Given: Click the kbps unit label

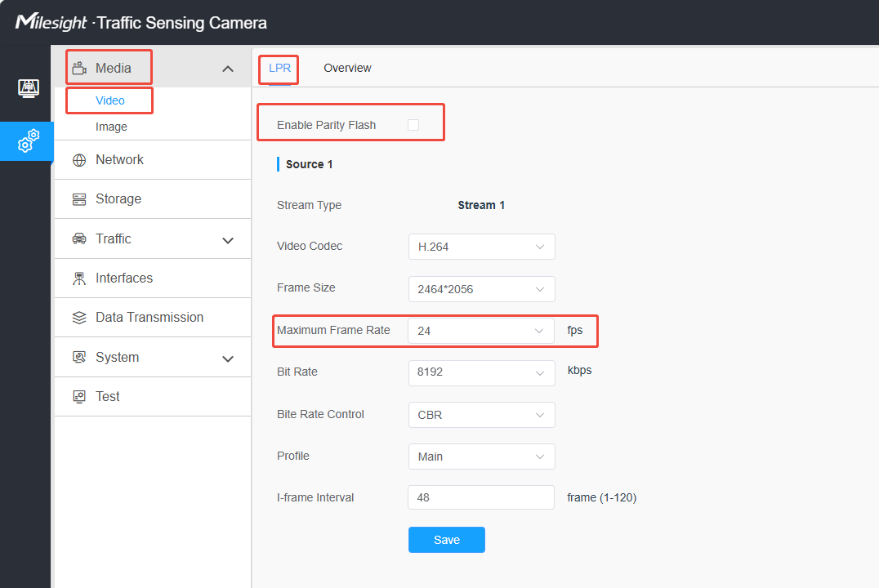Looking at the screenshot, I should [x=580, y=370].
